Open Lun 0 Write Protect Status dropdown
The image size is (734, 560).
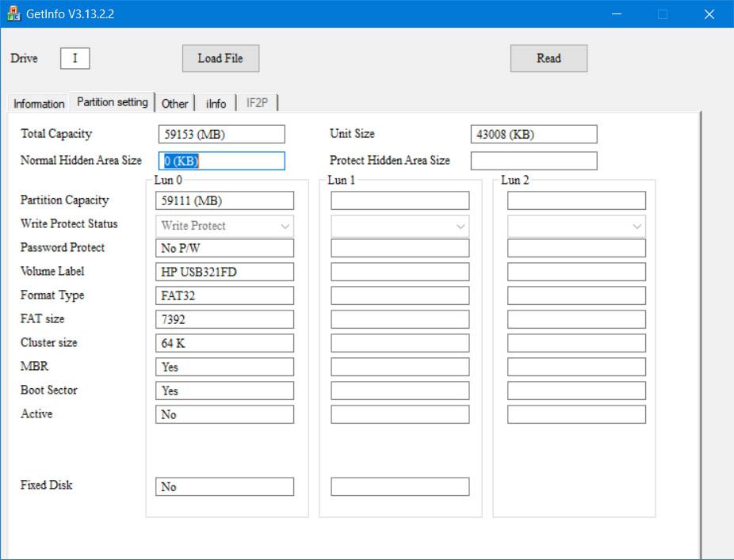coord(224,226)
